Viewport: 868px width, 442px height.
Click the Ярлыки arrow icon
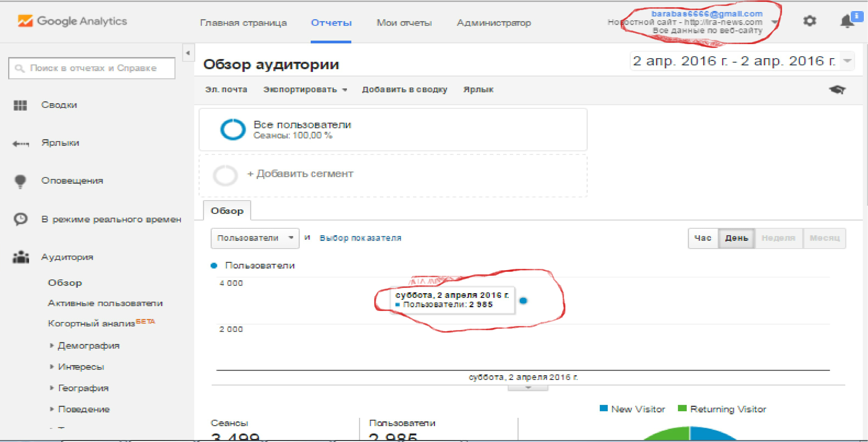21,144
